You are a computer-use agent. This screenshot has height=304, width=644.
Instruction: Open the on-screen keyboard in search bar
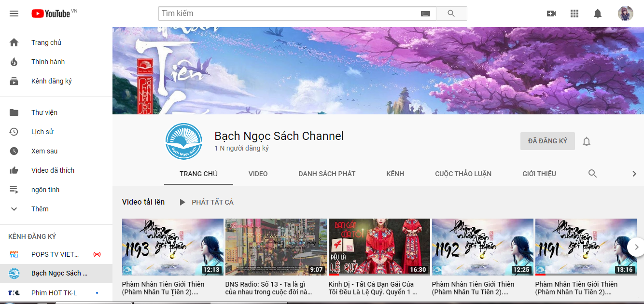click(x=425, y=14)
